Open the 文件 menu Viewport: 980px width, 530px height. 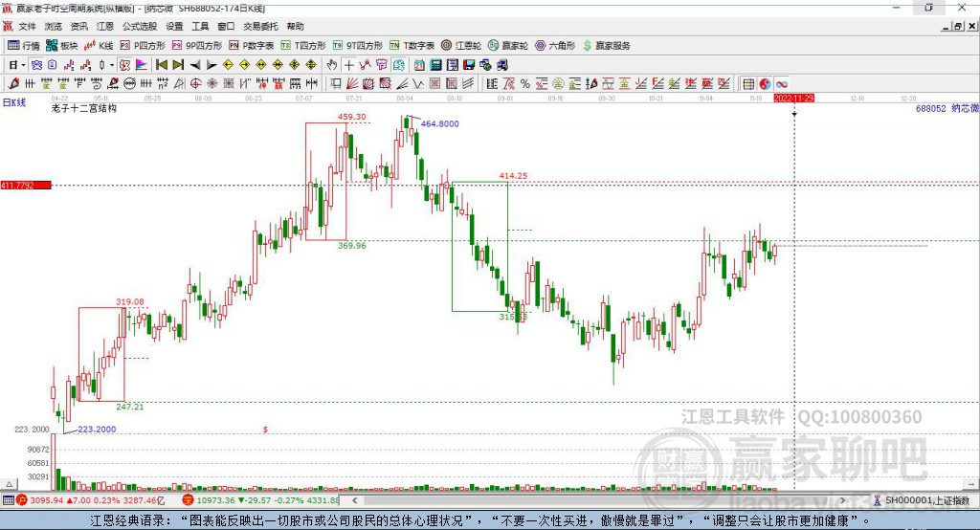click(27, 26)
